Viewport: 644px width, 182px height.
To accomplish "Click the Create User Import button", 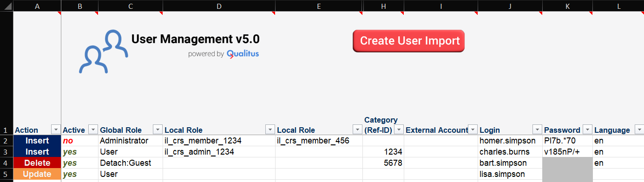I will coord(408,41).
